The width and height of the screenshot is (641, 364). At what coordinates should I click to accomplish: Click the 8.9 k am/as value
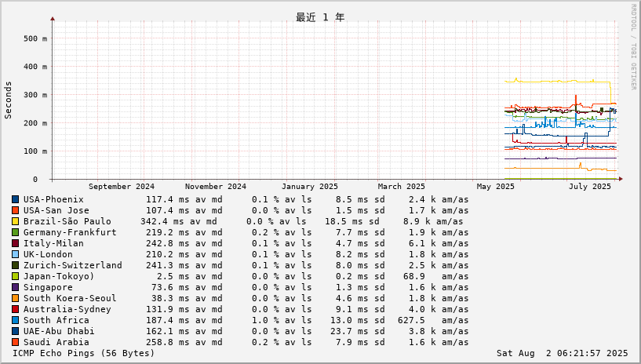pyautogui.click(x=433, y=221)
